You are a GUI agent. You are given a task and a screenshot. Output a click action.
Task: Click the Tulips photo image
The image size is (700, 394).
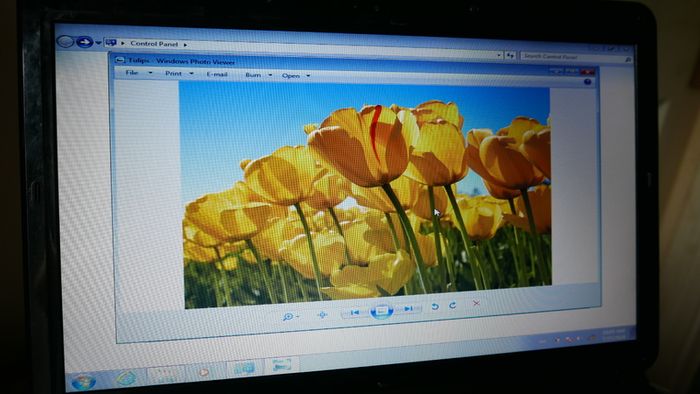coord(367,195)
